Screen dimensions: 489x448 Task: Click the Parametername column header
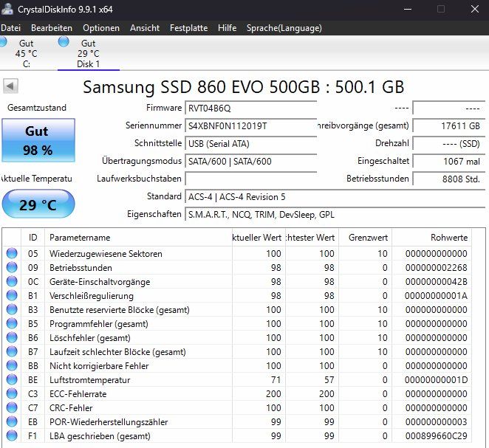(x=138, y=238)
